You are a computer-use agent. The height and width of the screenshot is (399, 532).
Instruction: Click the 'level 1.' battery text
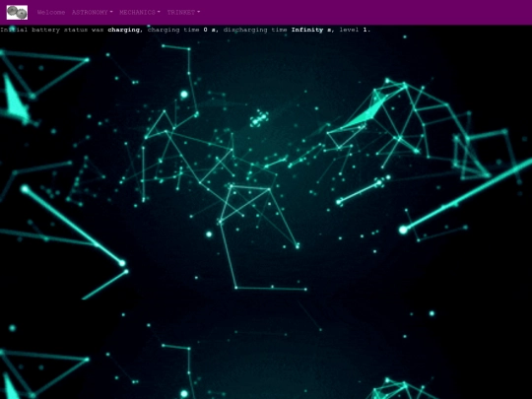click(355, 30)
